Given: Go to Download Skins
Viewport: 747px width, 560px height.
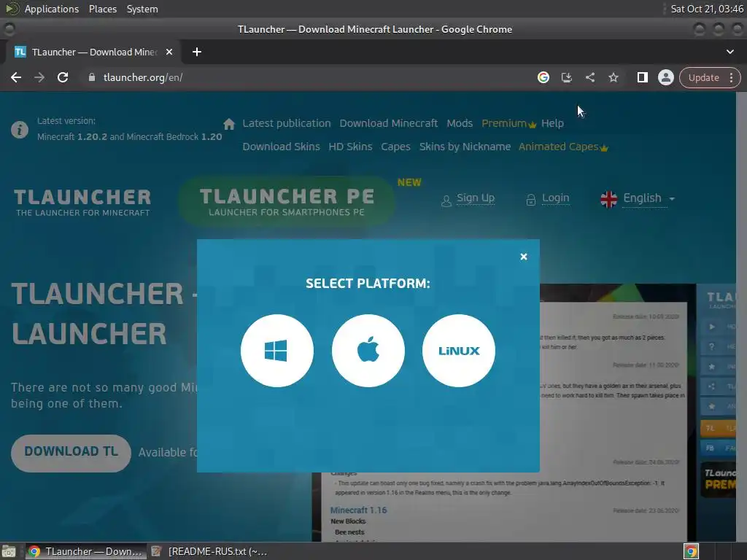Looking at the screenshot, I should pyautogui.click(x=281, y=147).
